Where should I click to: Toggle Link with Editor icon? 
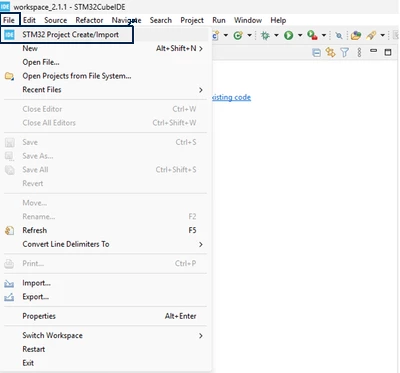pyautogui.click(x=330, y=52)
